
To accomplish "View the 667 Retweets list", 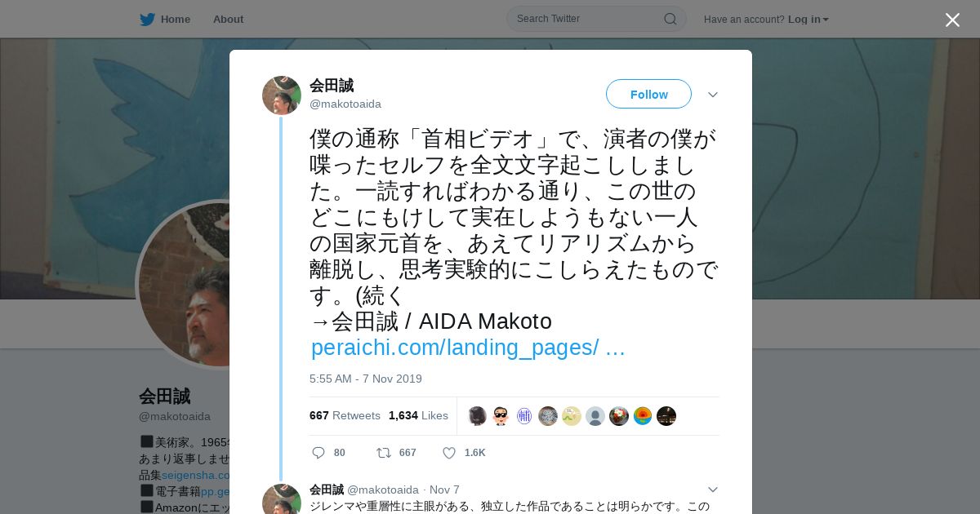I will click(345, 415).
